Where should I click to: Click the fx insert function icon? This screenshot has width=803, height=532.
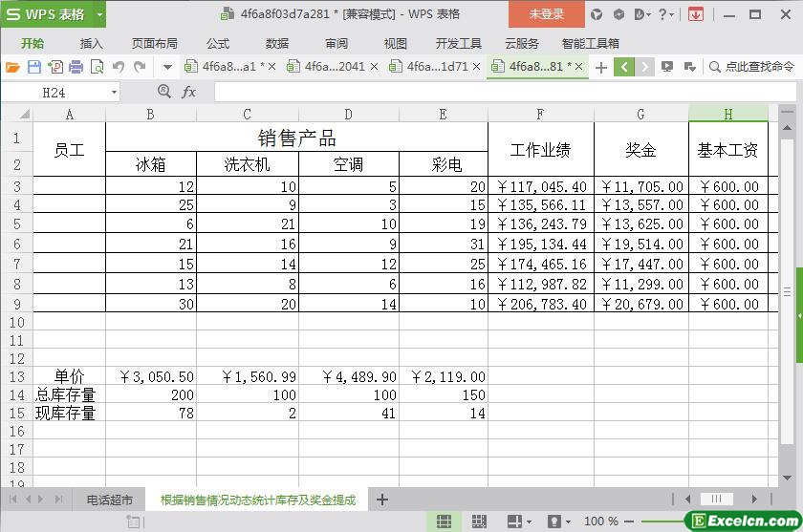point(188,92)
